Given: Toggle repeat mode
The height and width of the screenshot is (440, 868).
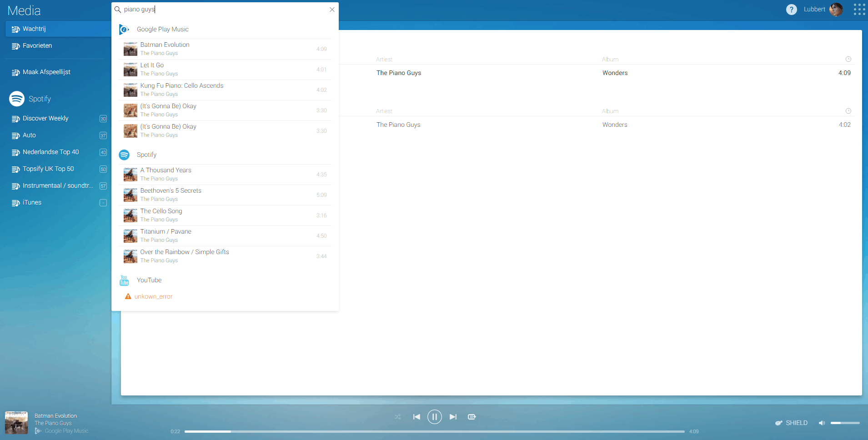Looking at the screenshot, I should click(472, 417).
